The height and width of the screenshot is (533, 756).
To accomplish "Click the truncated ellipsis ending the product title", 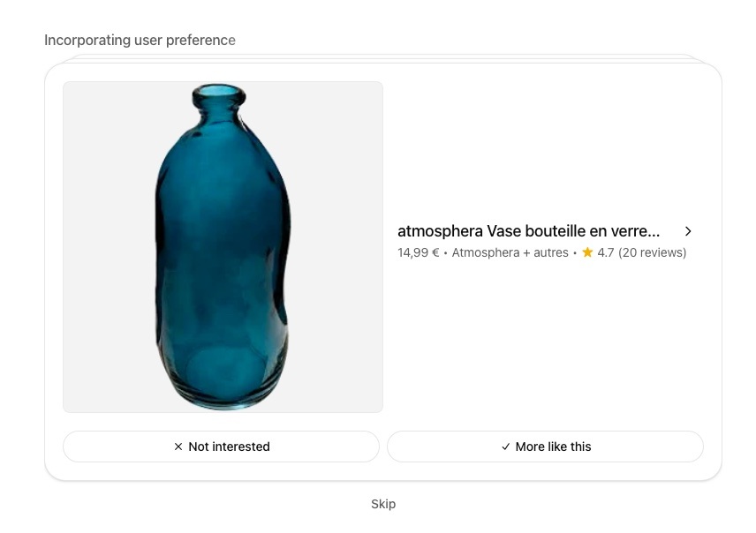I will [652, 232].
